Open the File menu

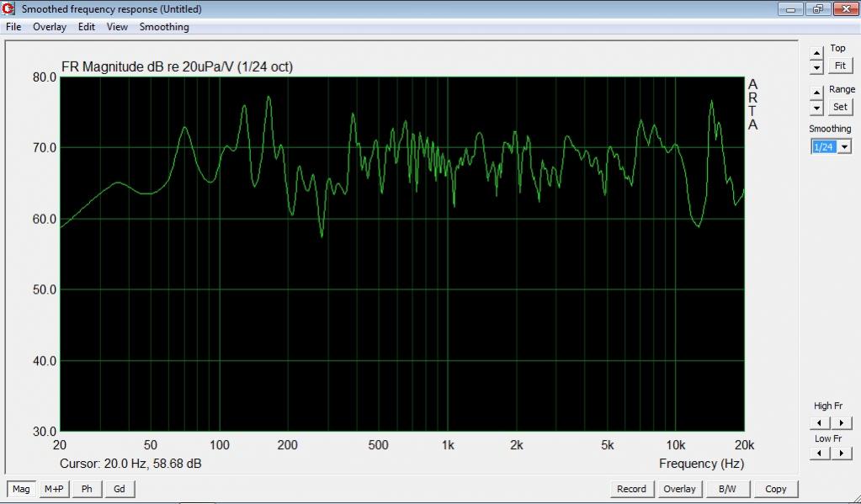(x=13, y=27)
